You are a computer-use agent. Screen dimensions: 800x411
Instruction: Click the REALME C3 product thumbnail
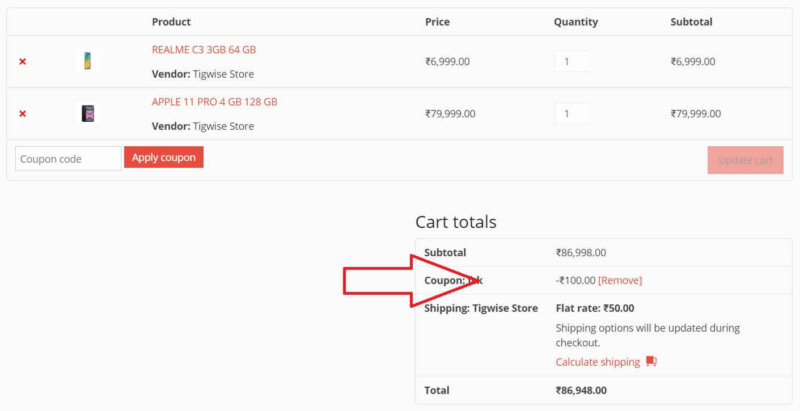tap(88, 61)
